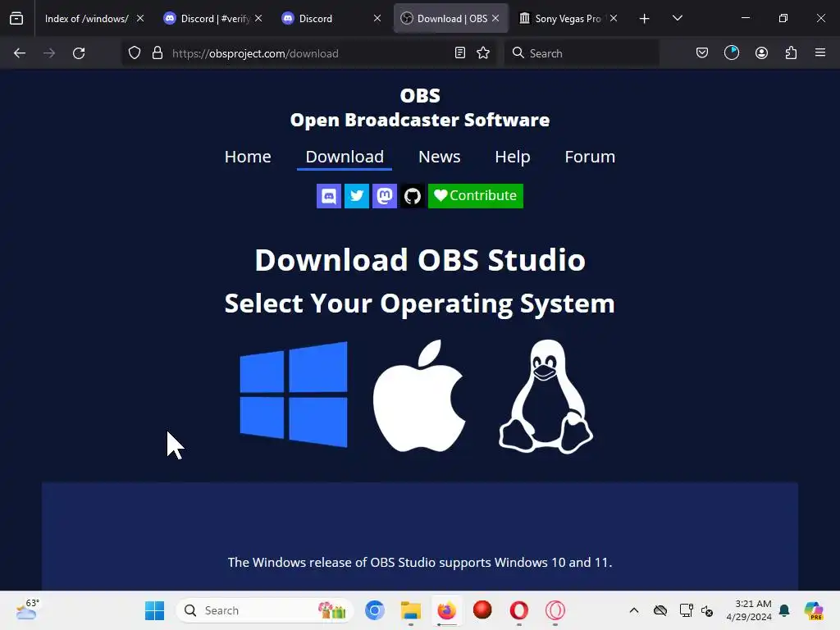Open the Opera GX taskbar icon
Viewport: 840px width, 630px height.
(x=555, y=610)
